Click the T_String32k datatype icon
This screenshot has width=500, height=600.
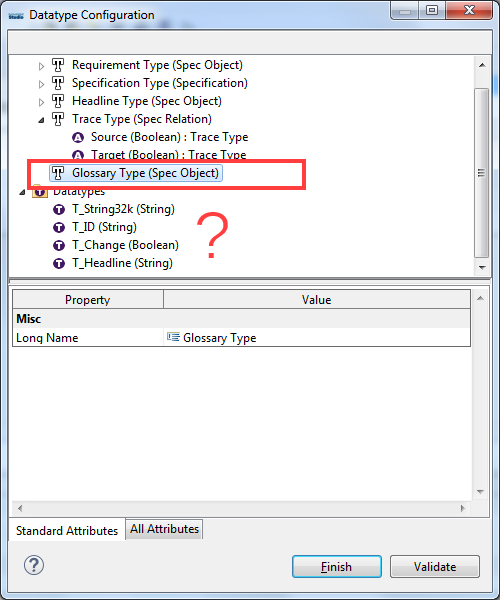pyautogui.click(x=59, y=209)
